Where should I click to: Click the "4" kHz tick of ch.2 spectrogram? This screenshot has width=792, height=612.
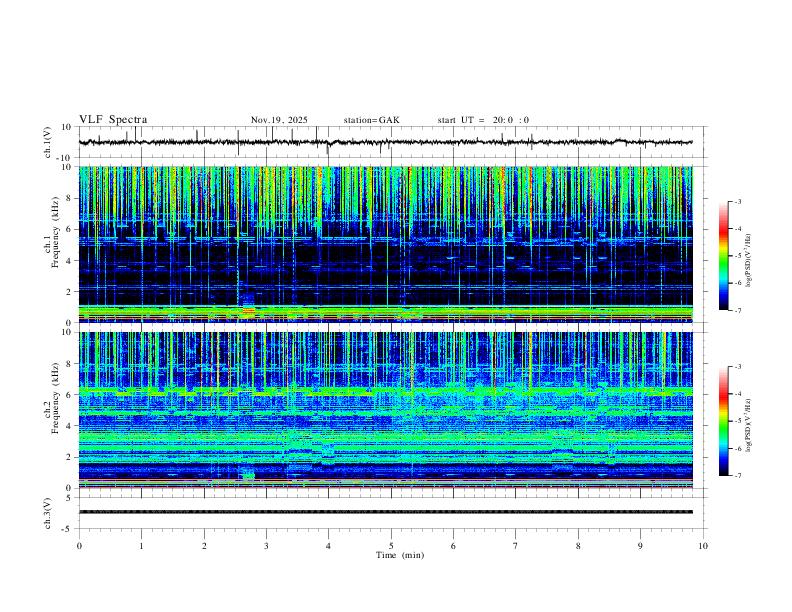[70, 426]
